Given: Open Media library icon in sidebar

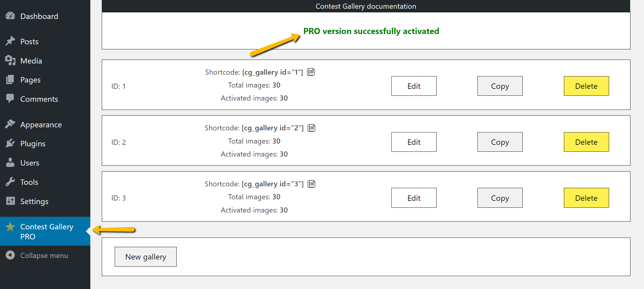Looking at the screenshot, I should [x=10, y=61].
